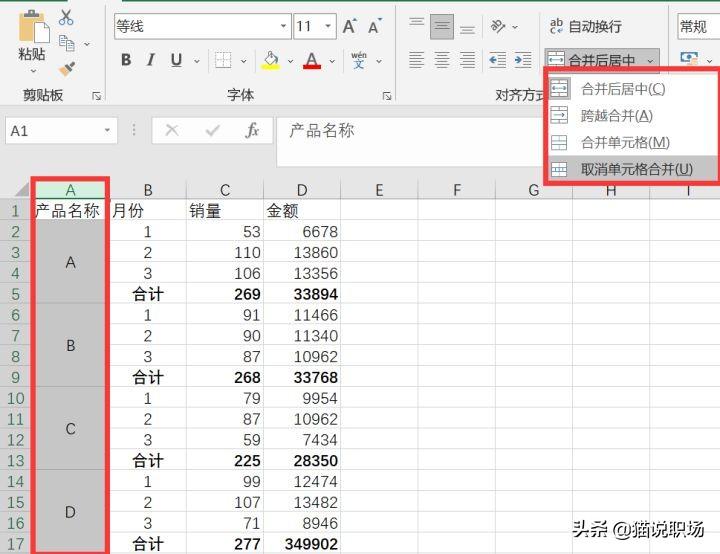Image resolution: width=720 pixels, height=554 pixels.
Task: Click the accounting currency format icon
Action: [x=689, y=59]
